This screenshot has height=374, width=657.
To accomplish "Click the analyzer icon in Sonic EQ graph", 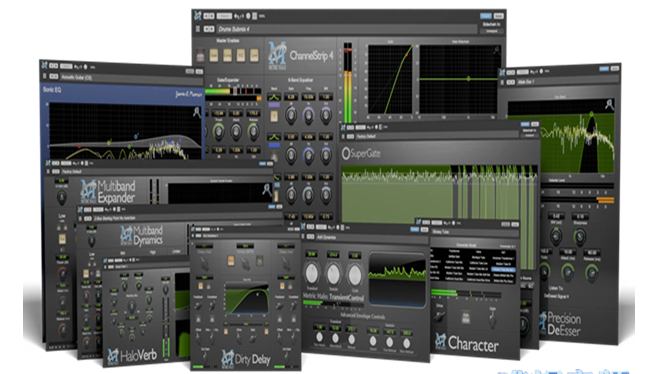I will [x=197, y=112].
